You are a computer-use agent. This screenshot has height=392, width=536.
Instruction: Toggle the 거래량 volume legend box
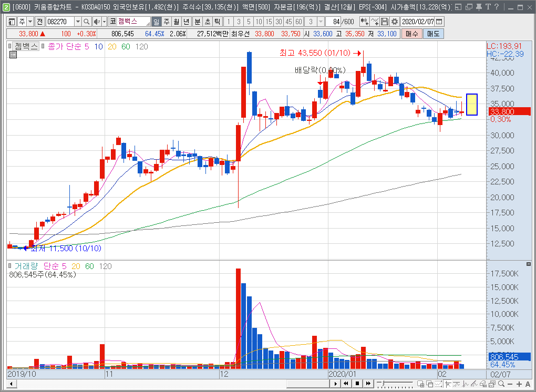[x=9, y=265]
